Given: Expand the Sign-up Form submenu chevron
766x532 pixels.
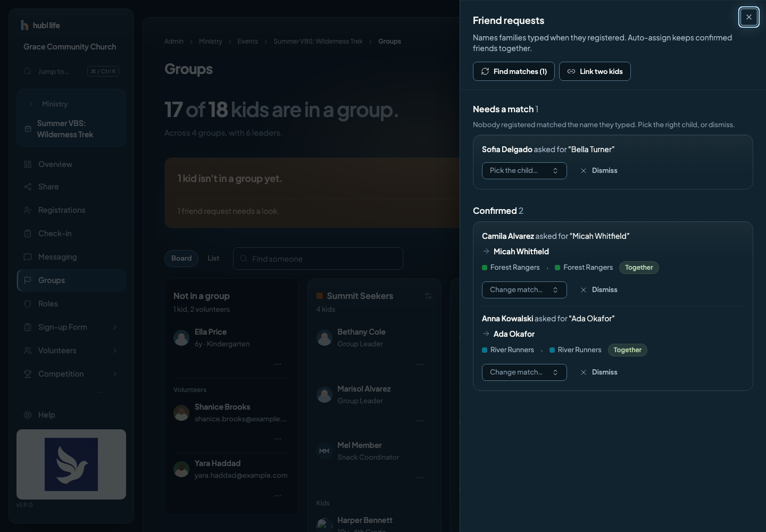Looking at the screenshot, I should point(115,327).
